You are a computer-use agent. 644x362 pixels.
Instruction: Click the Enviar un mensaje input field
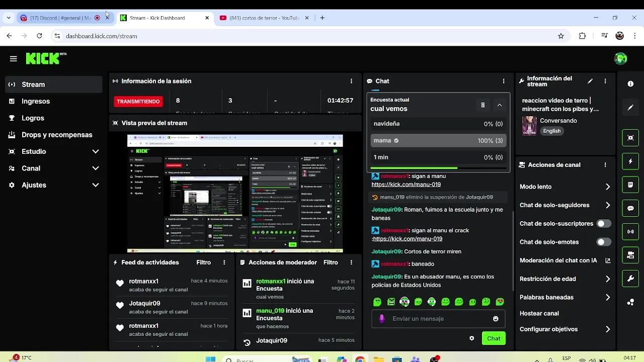438,319
